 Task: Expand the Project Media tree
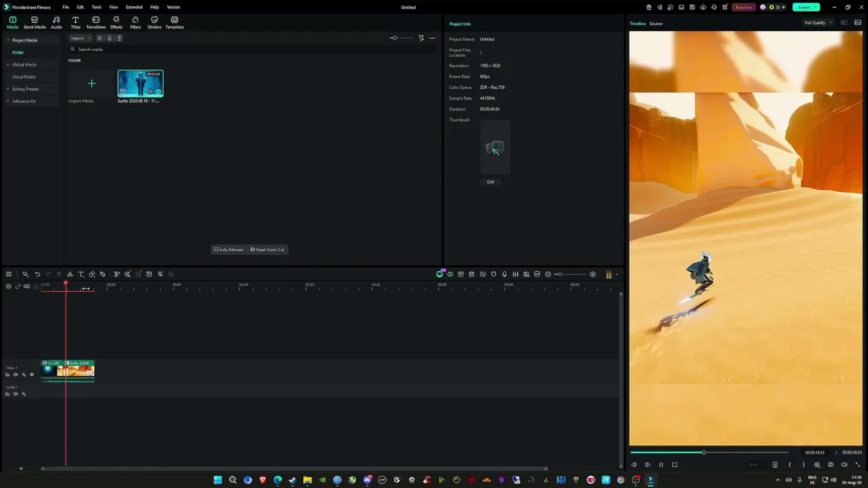[x=8, y=40]
